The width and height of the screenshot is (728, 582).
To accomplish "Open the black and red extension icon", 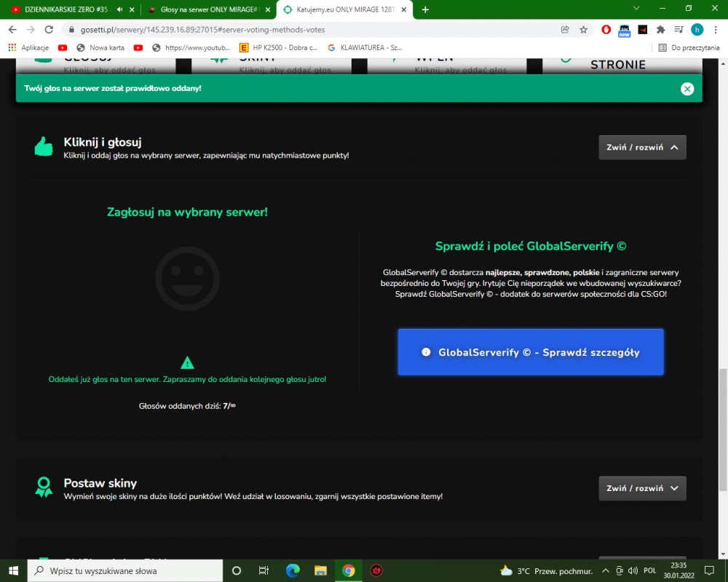I will click(x=643, y=30).
